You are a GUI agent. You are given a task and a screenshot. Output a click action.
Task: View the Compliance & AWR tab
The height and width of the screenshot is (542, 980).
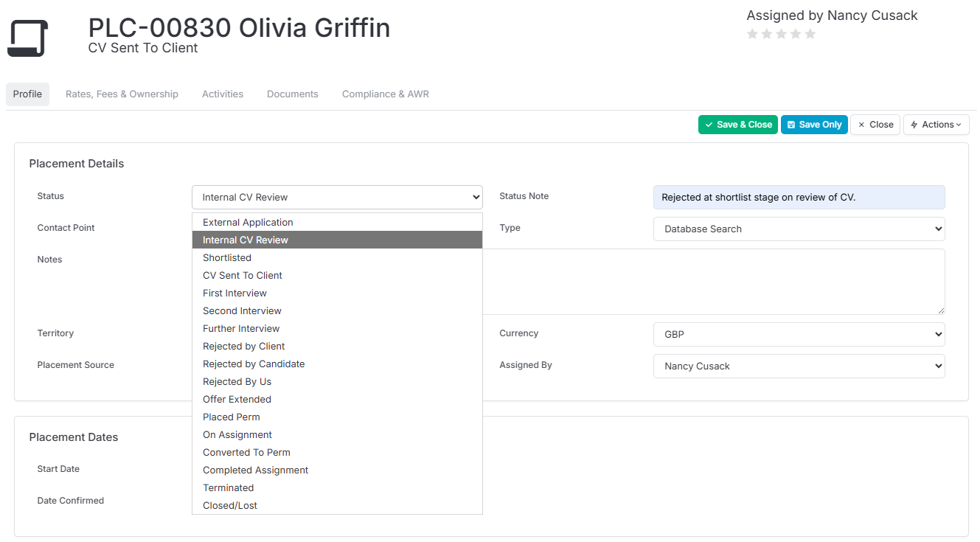coord(386,94)
